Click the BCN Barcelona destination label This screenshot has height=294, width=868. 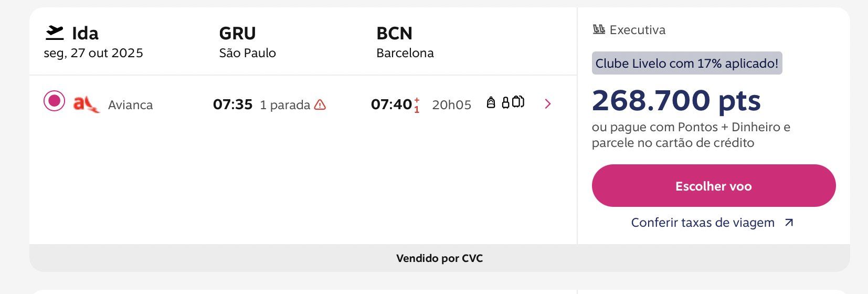(405, 43)
